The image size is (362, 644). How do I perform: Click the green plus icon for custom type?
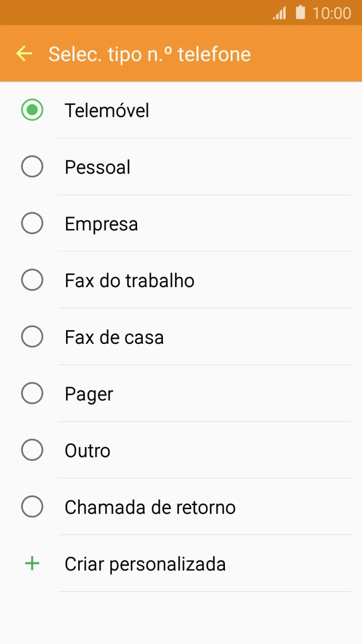click(32, 564)
